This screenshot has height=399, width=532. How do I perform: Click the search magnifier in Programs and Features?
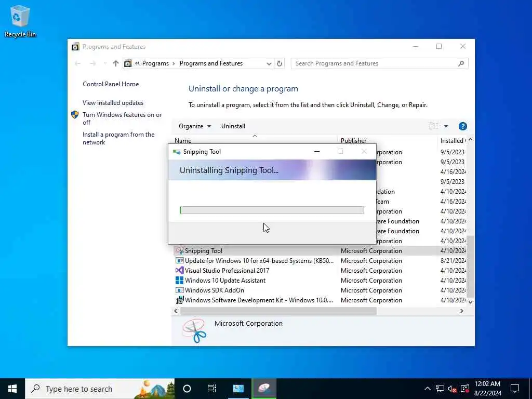click(461, 63)
